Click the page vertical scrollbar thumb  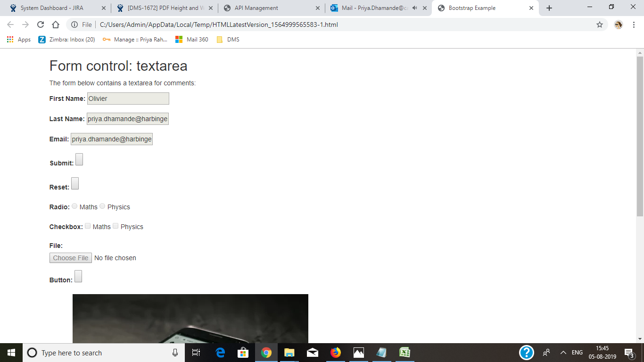pos(640,136)
